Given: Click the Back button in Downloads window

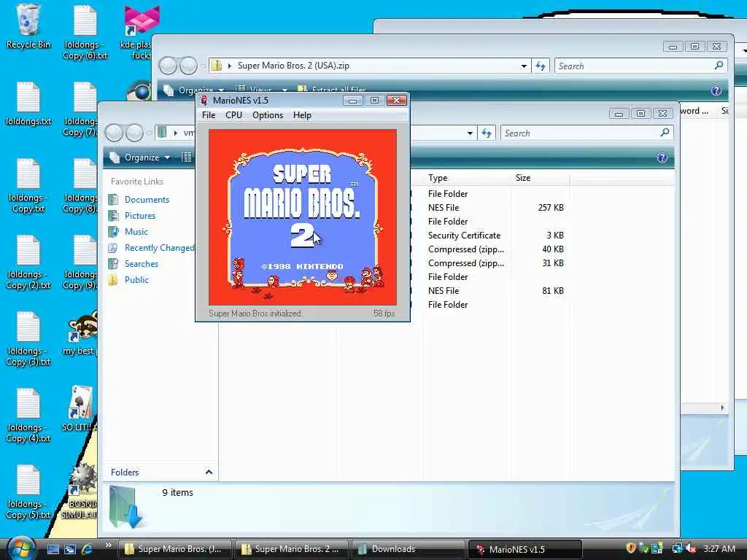Looking at the screenshot, I should pyautogui.click(x=114, y=133).
